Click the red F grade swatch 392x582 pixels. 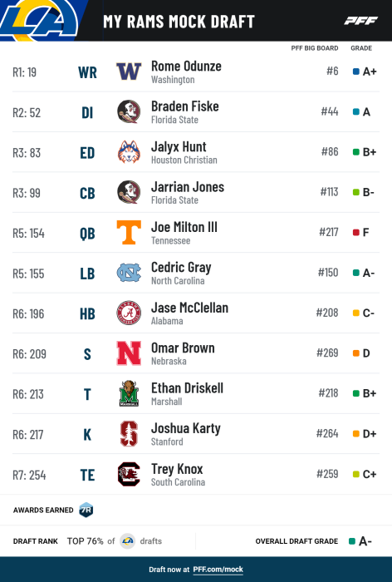(356, 232)
